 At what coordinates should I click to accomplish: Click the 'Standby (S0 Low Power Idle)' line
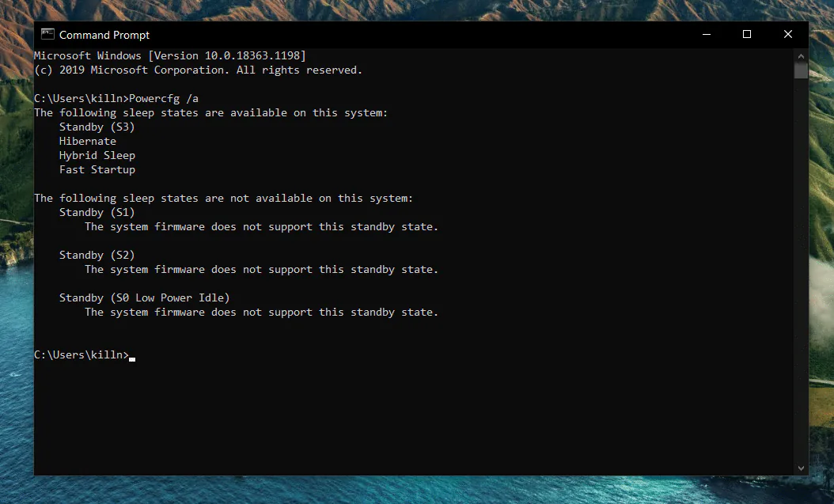point(144,297)
